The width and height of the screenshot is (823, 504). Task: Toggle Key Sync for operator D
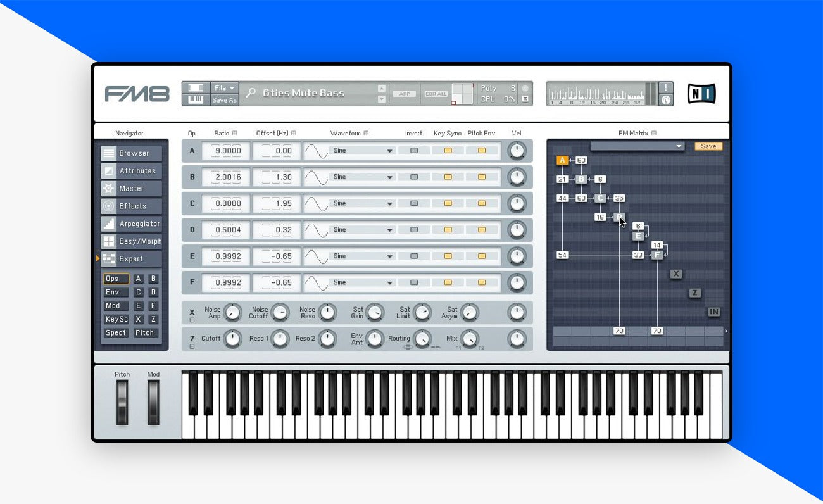point(448,230)
